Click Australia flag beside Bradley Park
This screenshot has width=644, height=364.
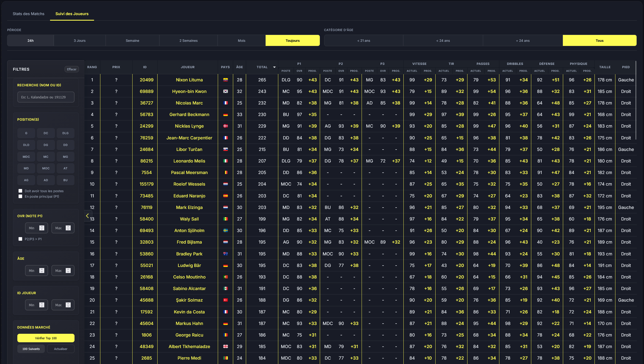click(x=225, y=254)
